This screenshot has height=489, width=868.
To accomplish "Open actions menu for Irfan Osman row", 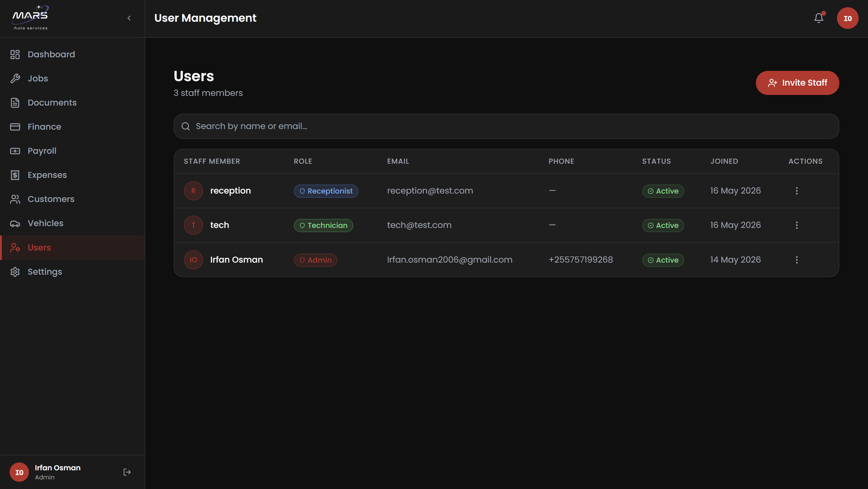I will click(797, 260).
